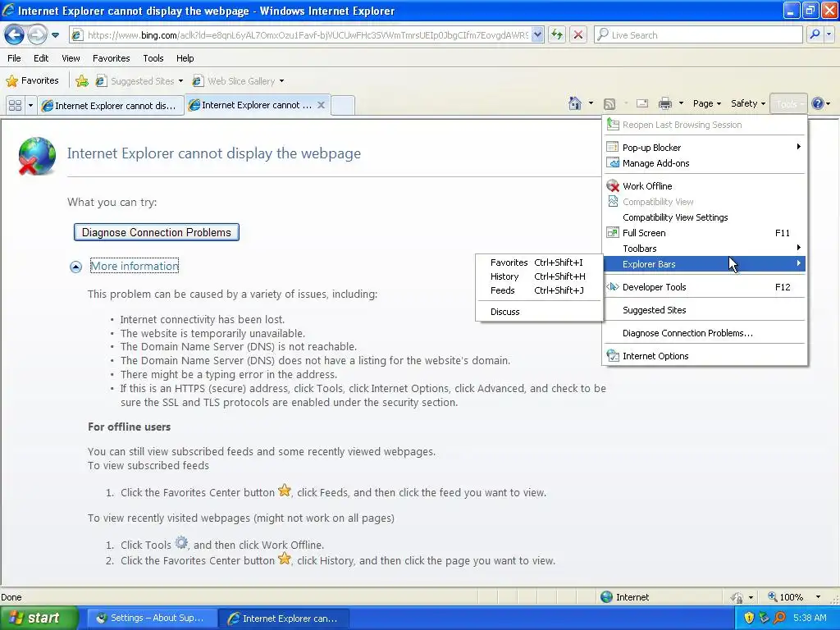Click the Read Mail icon
The image size is (840, 630).
point(642,103)
